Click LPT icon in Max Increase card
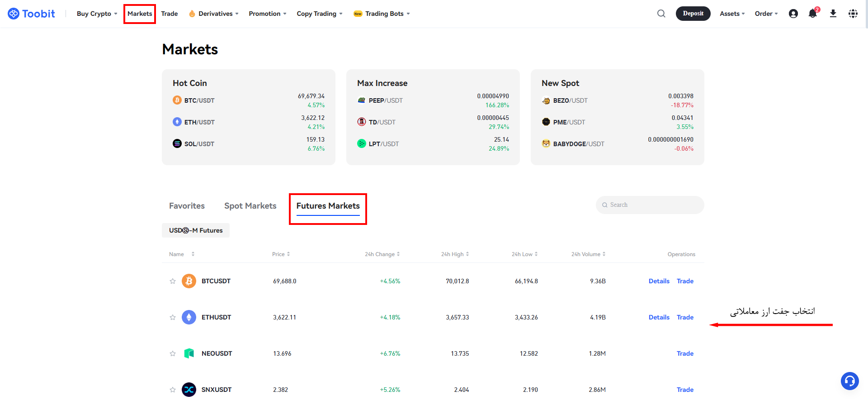Image resolution: width=868 pixels, height=410 pixels. coord(362,143)
